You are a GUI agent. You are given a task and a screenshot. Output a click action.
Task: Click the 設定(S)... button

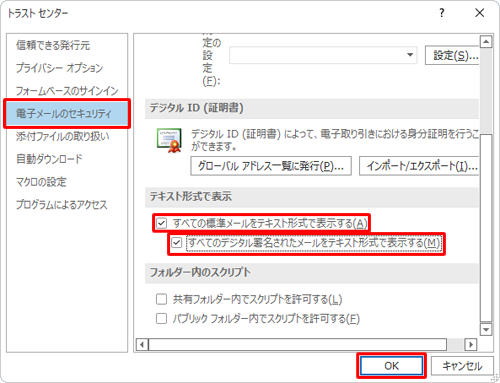[x=452, y=55]
